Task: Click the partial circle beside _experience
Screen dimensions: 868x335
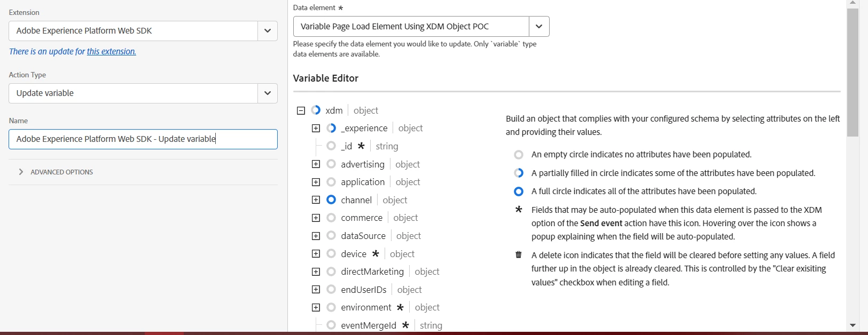Action: [x=331, y=128]
